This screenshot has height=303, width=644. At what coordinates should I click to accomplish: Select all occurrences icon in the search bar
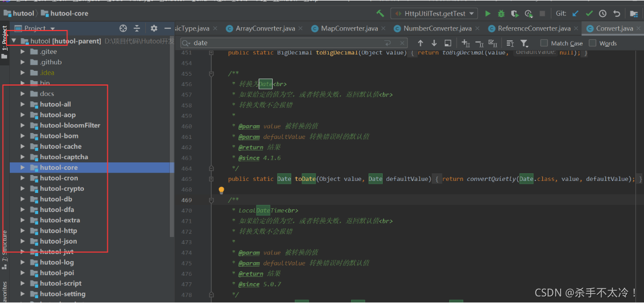(493, 43)
